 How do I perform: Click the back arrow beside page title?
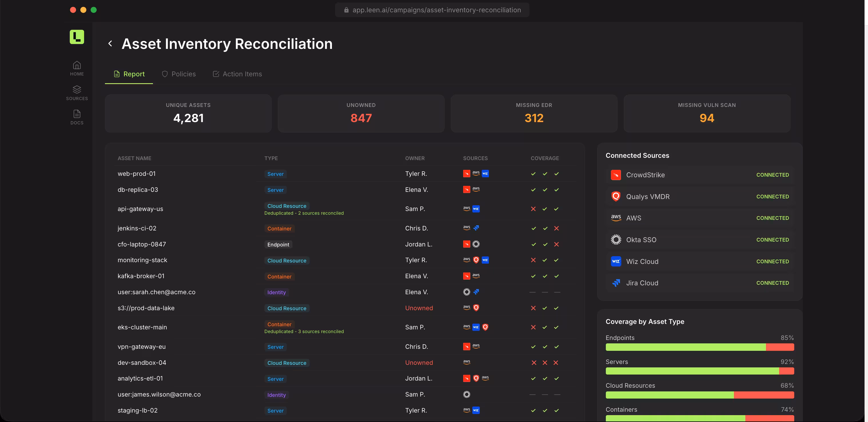coord(110,43)
